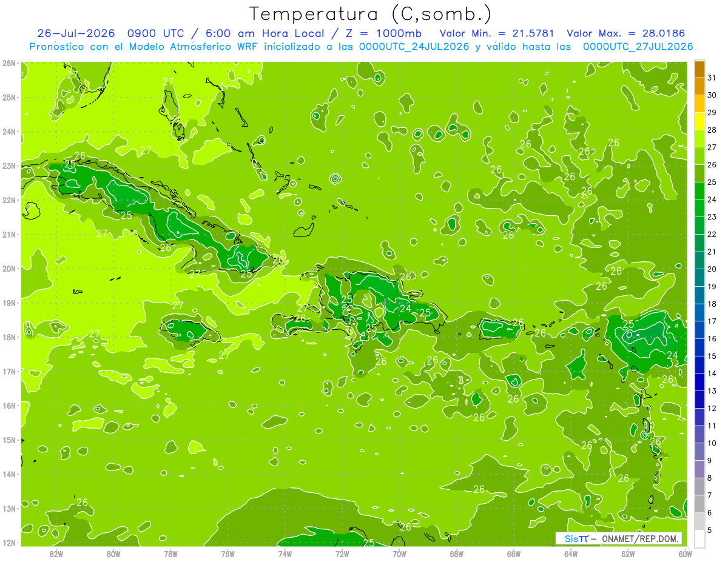Click the latitude axis label "26N"
The width and height of the screenshot is (728, 562).
(9, 62)
